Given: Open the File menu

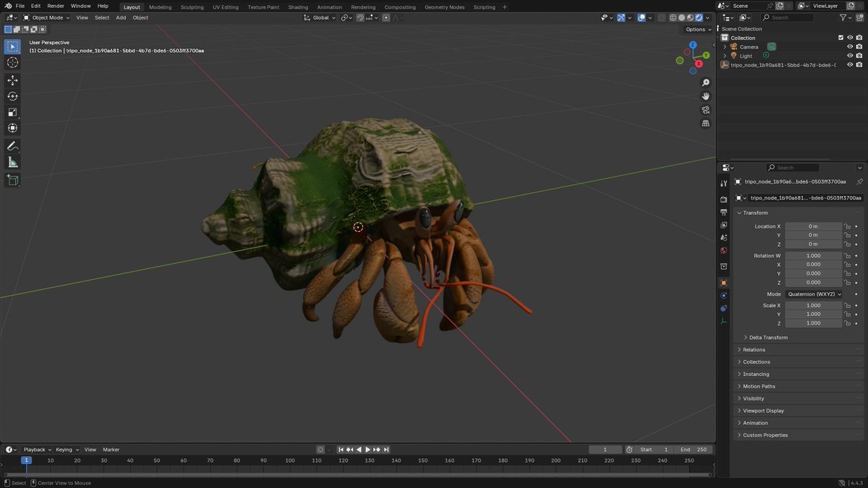Looking at the screenshot, I should pyautogui.click(x=20, y=6).
